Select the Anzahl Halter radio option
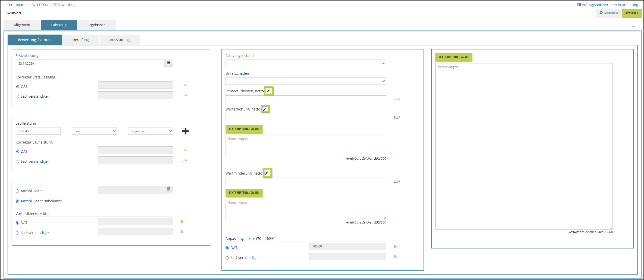This screenshot has height=280, width=644. pos(17,191)
